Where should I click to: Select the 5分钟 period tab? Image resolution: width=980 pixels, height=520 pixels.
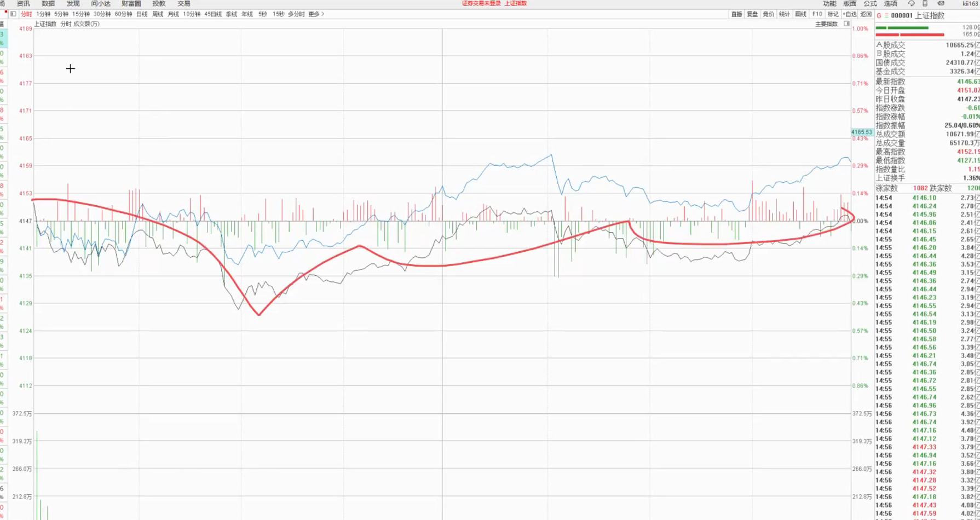[x=61, y=14]
